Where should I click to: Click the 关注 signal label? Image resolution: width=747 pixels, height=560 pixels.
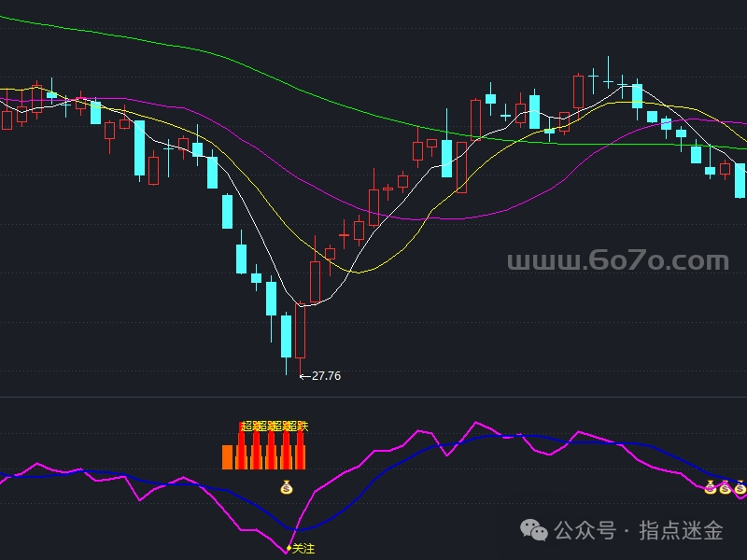(x=303, y=549)
